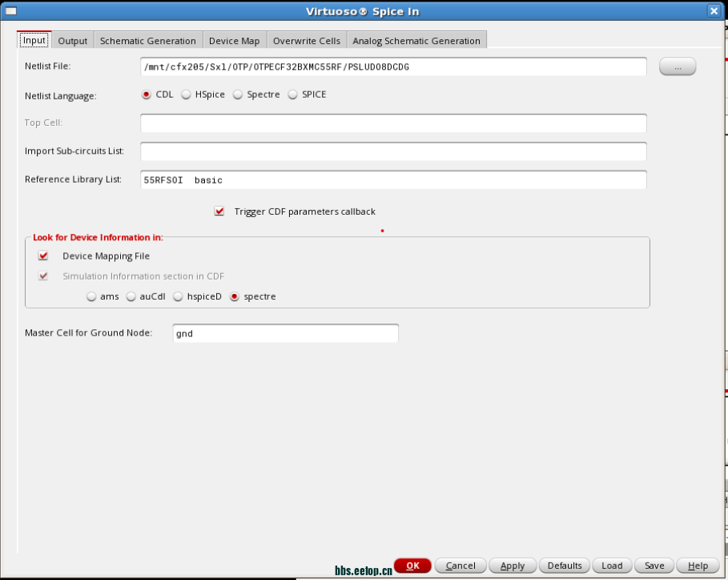This screenshot has width=728, height=580.
Task: Open the Overwrite Cells tab
Action: [x=307, y=41]
